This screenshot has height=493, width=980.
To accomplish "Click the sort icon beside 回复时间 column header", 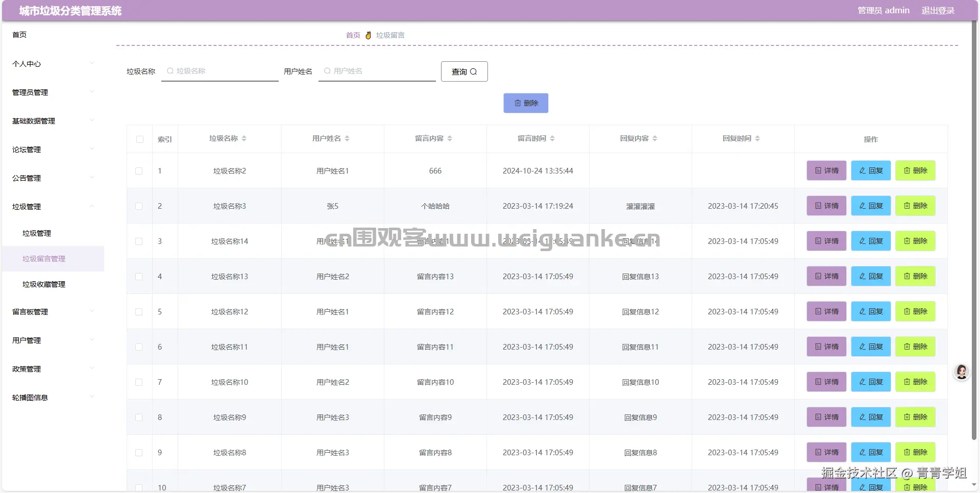I will [x=757, y=139].
